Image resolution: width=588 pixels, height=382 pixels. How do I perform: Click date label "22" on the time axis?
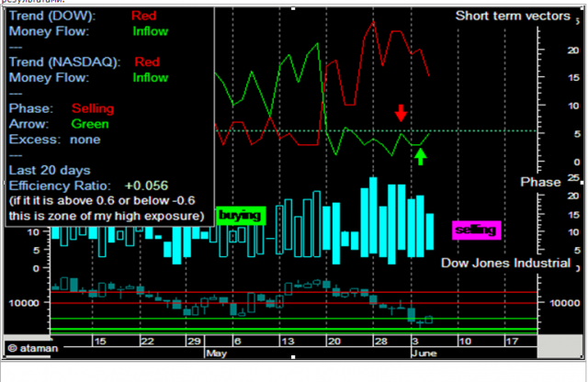pyautogui.click(x=147, y=342)
